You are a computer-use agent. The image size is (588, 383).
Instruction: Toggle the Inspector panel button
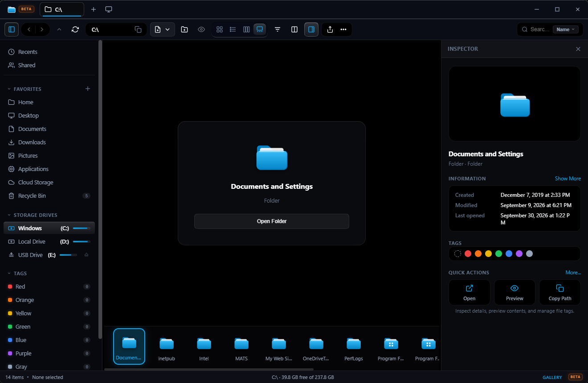(311, 29)
